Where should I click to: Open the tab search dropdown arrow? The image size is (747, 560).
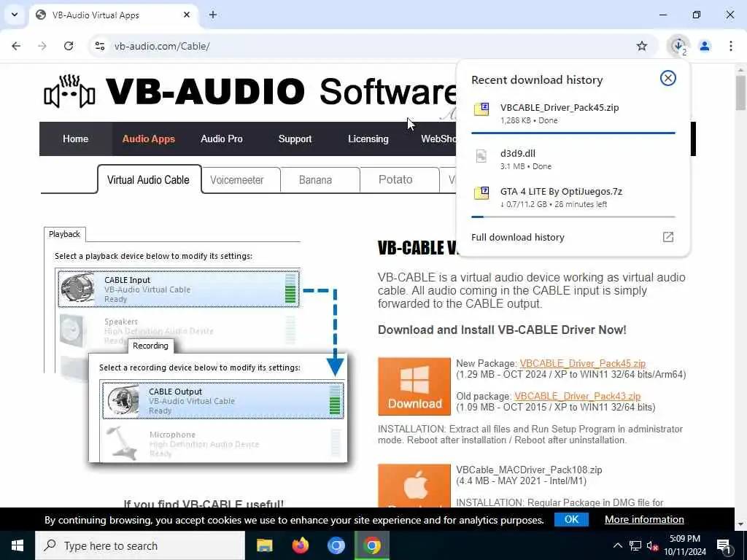point(15,15)
